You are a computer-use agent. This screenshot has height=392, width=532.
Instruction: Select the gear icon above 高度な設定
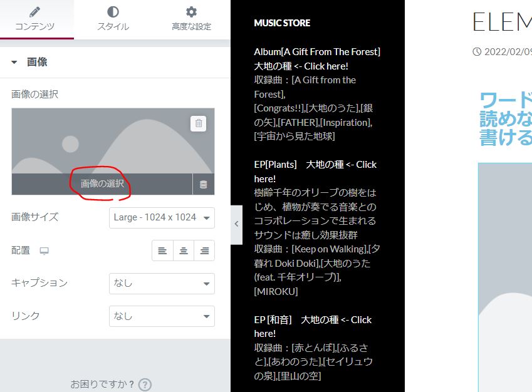pos(190,11)
